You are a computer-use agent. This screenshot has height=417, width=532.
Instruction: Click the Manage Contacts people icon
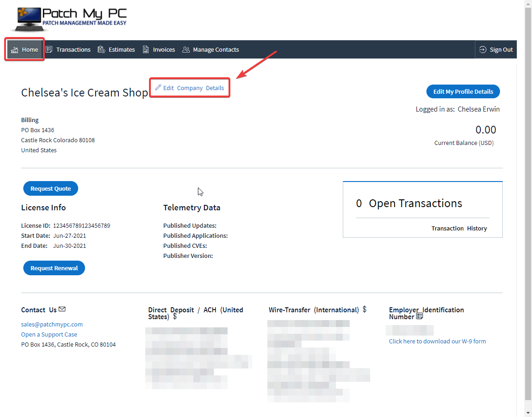[186, 49]
